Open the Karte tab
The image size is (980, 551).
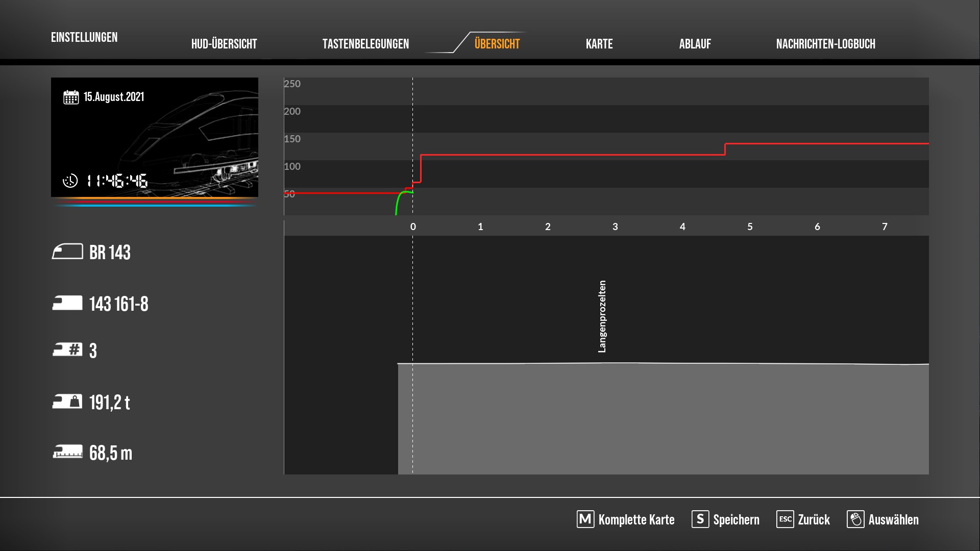[x=599, y=44]
